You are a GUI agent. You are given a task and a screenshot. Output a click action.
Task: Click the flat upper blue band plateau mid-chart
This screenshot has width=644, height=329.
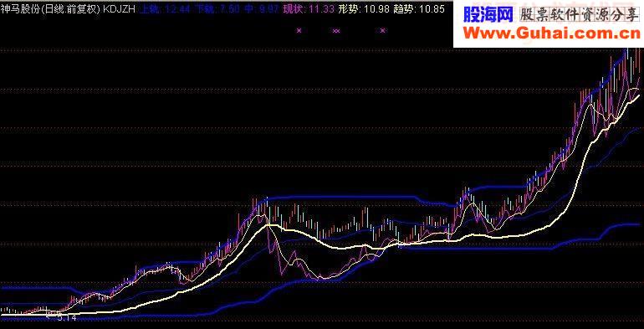(341, 198)
